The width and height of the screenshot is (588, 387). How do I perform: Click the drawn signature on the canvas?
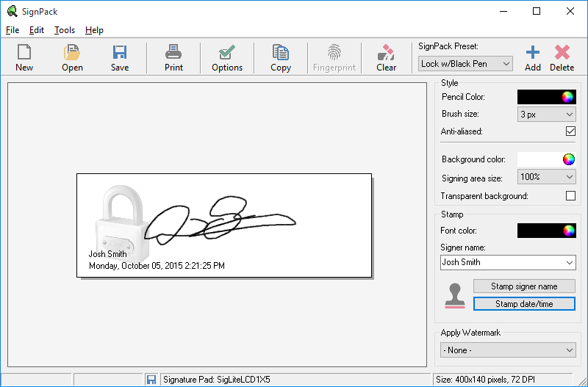[220, 221]
